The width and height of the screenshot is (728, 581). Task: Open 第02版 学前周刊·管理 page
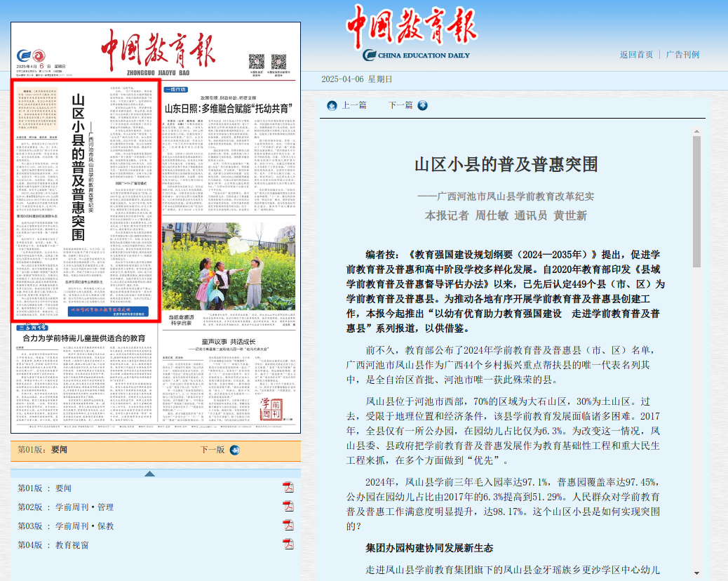[66, 507]
